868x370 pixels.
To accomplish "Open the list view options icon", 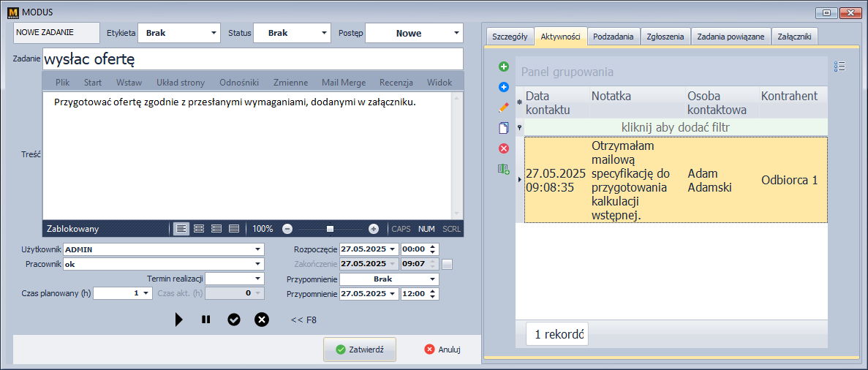I will [x=839, y=67].
